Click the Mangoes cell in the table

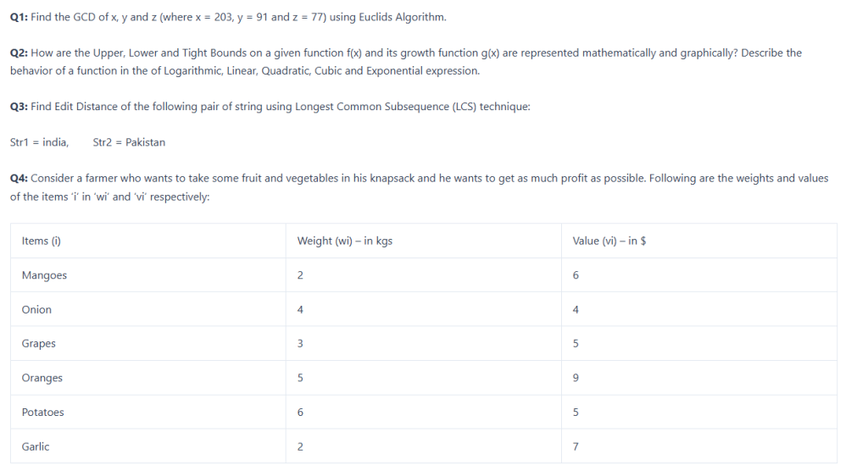coord(44,275)
